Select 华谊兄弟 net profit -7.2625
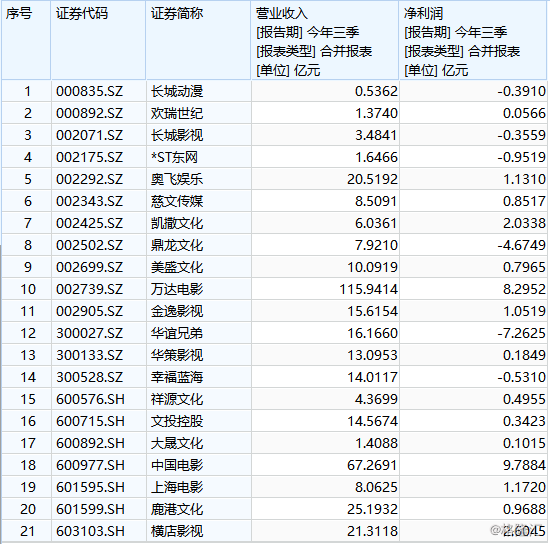The image size is (550, 544). coord(473,333)
